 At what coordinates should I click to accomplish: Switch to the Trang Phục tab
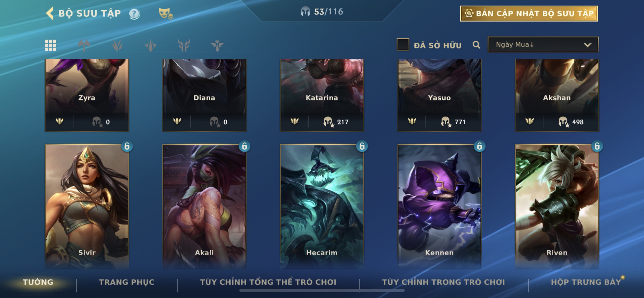pyautogui.click(x=127, y=282)
